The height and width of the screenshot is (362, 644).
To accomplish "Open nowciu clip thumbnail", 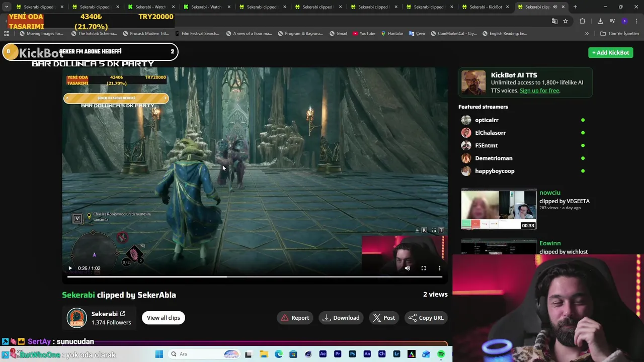I will pyautogui.click(x=499, y=209).
